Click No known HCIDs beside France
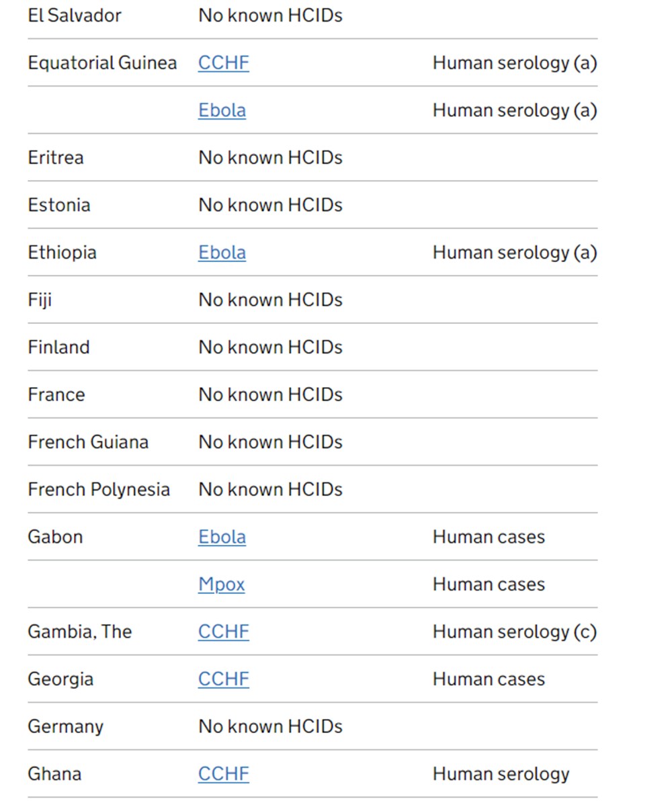This screenshot has width=672, height=809. tap(270, 394)
